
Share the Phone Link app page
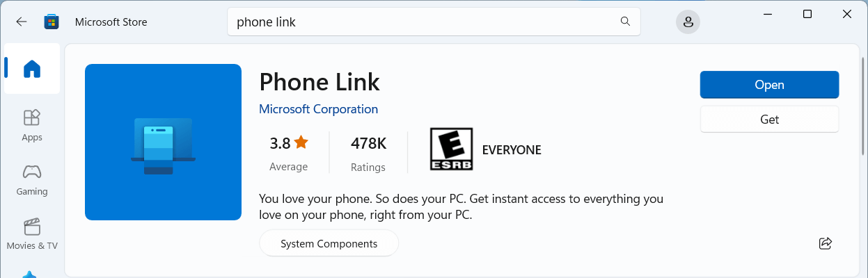(826, 243)
